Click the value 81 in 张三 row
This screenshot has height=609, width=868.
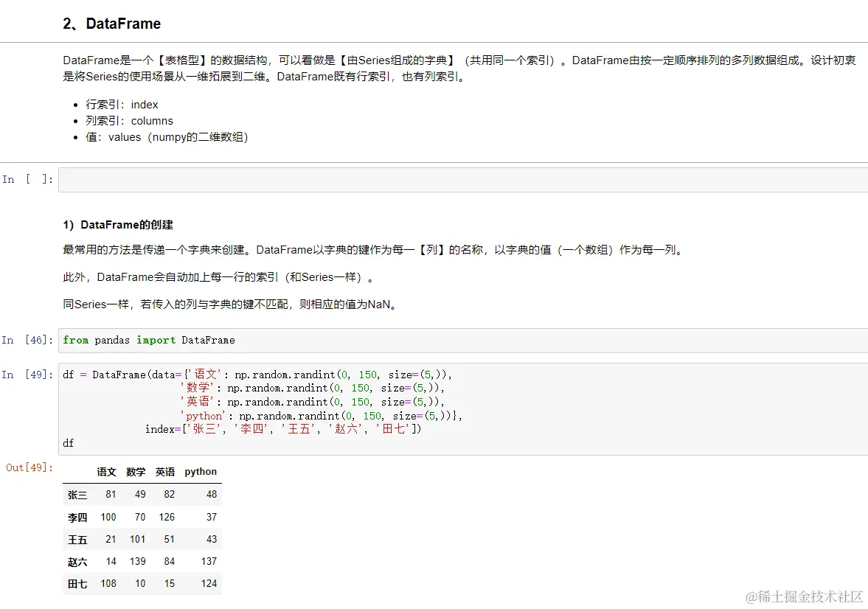coord(111,495)
